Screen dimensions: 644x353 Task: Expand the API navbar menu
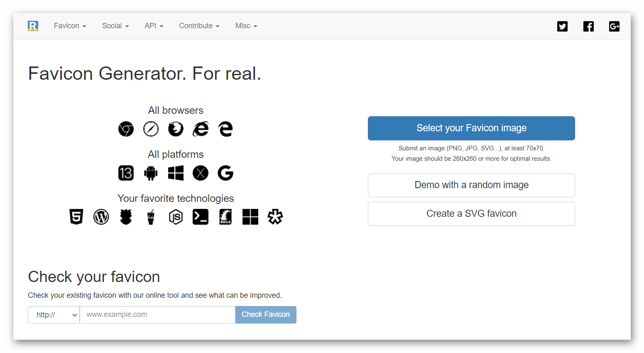(x=154, y=26)
